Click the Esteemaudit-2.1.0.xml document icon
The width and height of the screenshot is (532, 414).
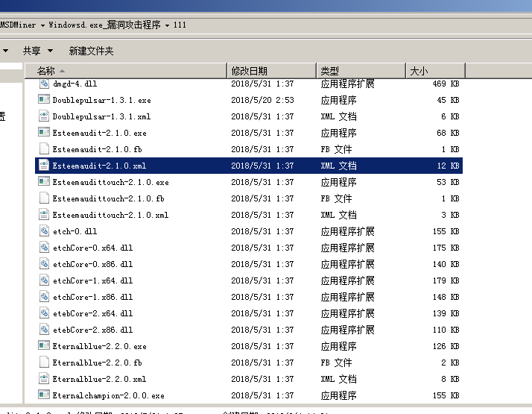[44, 166]
